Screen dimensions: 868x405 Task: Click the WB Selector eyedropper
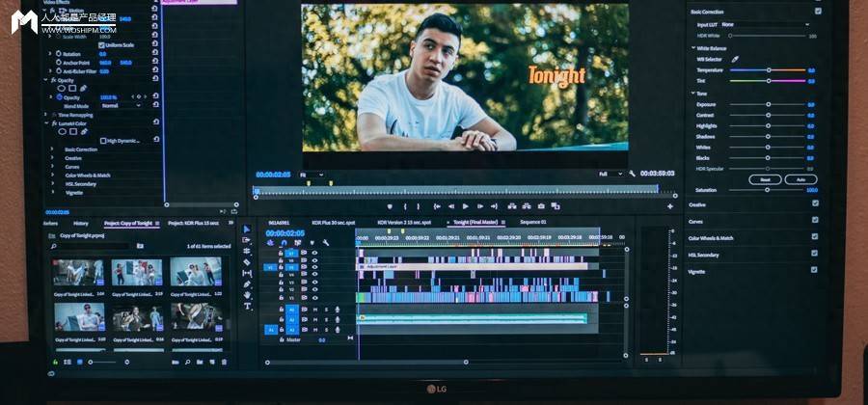735,59
